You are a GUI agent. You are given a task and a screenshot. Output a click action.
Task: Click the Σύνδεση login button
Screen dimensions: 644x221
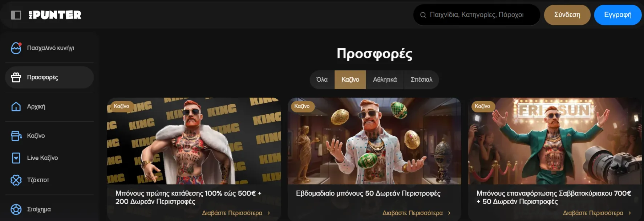[x=567, y=15]
